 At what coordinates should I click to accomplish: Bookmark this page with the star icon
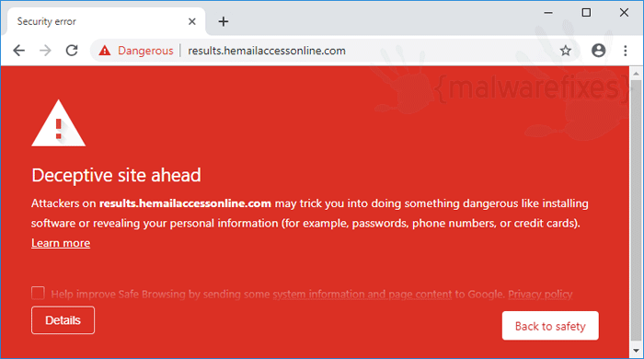(566, 51)
